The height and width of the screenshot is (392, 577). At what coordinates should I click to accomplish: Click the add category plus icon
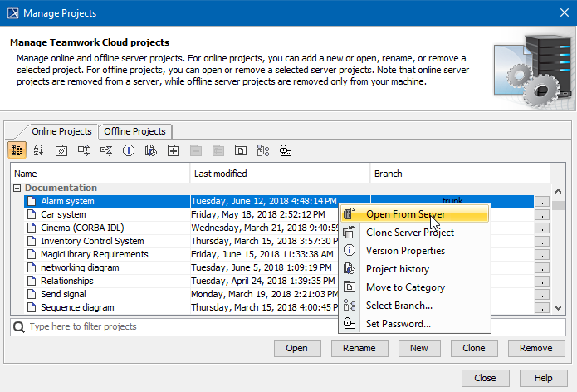coord(174,150)
